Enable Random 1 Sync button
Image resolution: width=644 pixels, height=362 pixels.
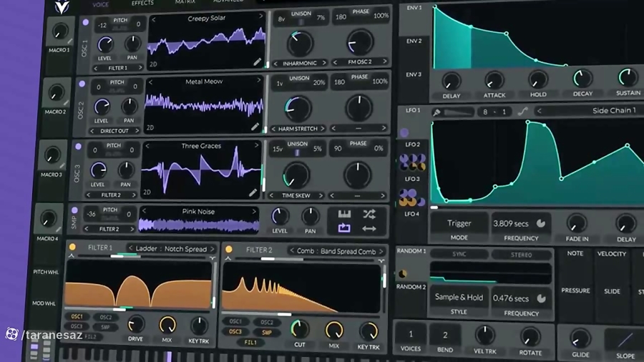click(459, 254)
